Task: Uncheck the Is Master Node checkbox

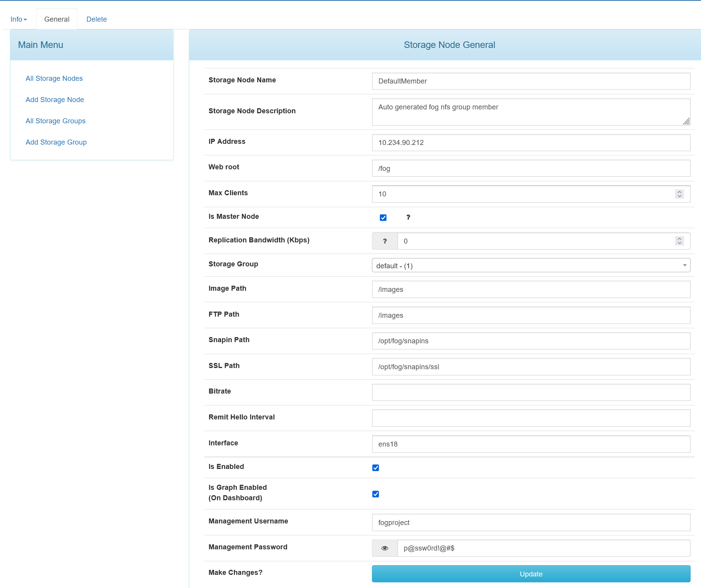Action: (383, 218)
